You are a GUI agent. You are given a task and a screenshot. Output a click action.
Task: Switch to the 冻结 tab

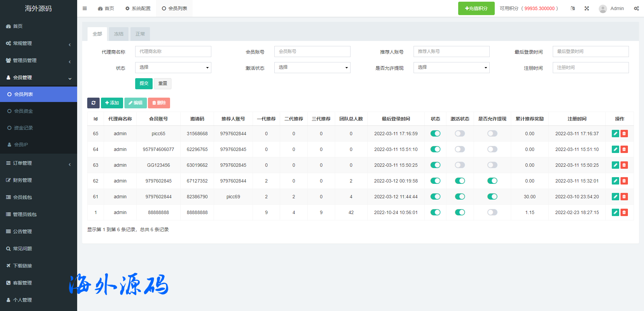click(118, 34)
